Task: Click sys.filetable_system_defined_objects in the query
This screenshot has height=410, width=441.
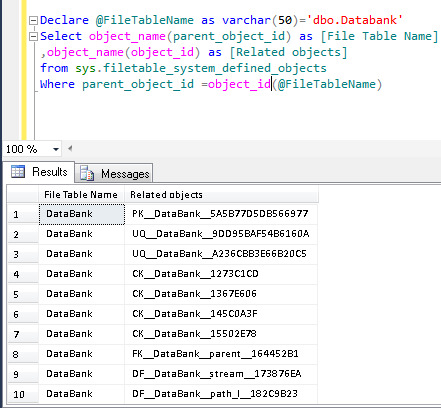Action: (201, 68)
